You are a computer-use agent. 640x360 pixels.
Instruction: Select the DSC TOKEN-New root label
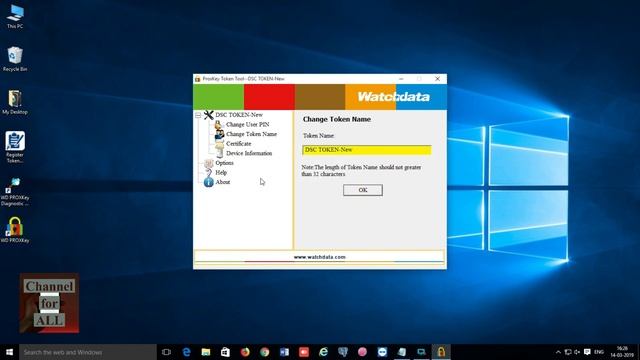tap(239, 115)
